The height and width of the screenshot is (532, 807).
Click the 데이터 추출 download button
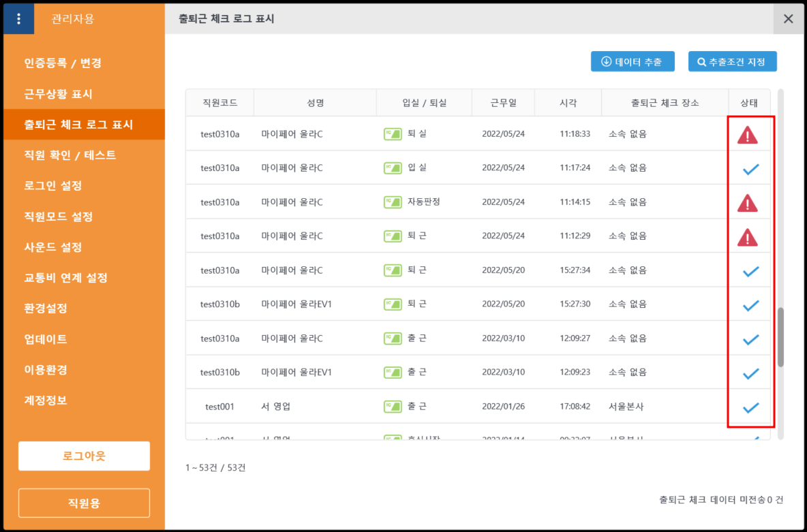tap(632, 62)
